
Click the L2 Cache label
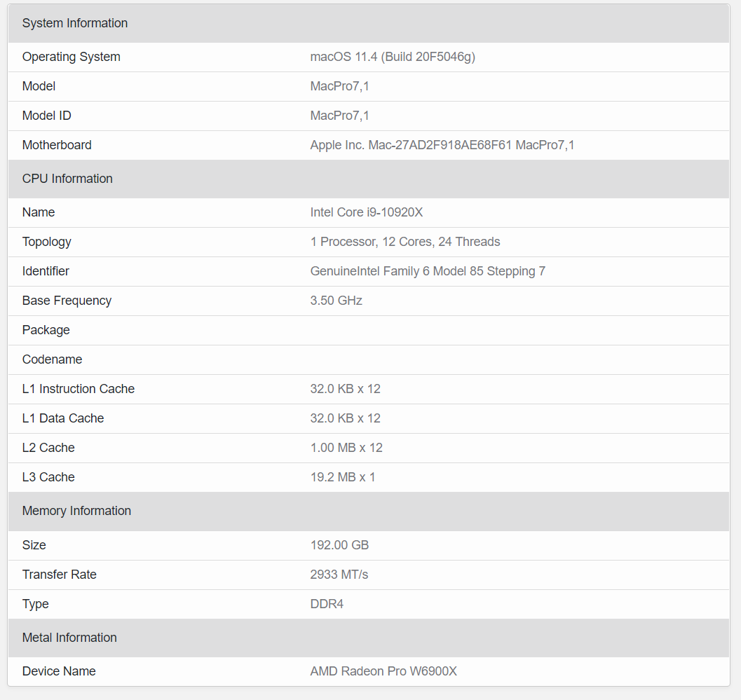[x=48, y=448]
